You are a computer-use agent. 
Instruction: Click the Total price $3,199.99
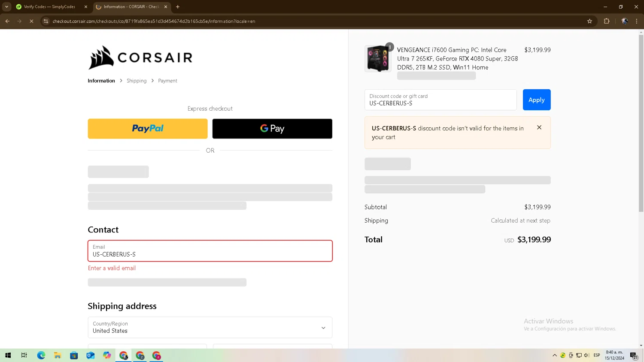tap(534, 240)
